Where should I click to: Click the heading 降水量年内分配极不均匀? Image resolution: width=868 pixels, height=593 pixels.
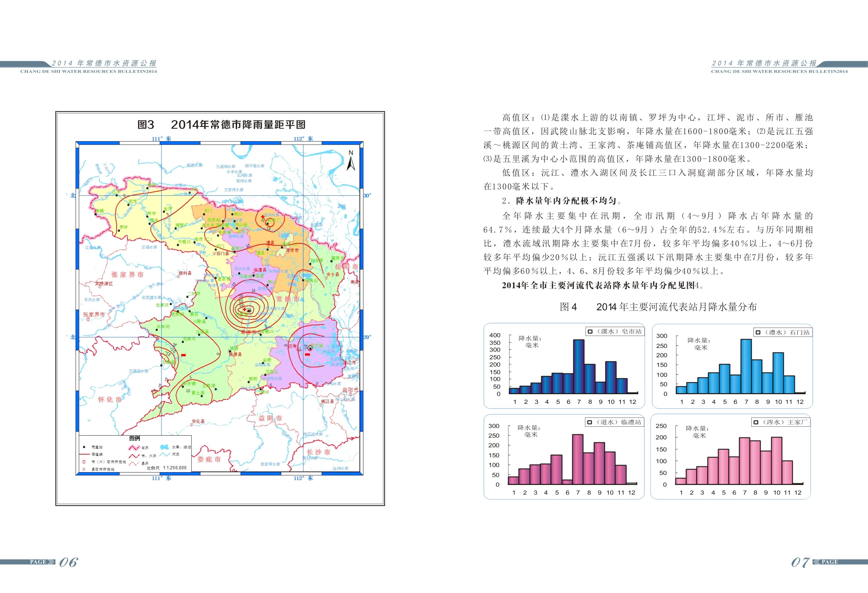point(566,201)
